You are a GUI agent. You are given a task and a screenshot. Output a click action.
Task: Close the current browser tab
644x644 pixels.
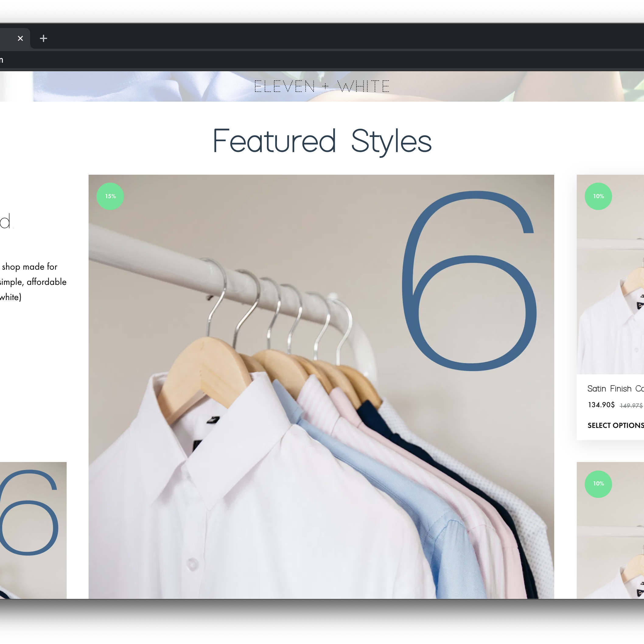(20, 38)
